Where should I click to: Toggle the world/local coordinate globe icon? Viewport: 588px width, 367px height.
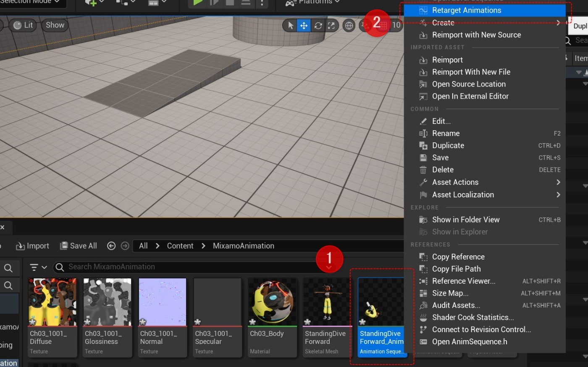click(349, 26)
